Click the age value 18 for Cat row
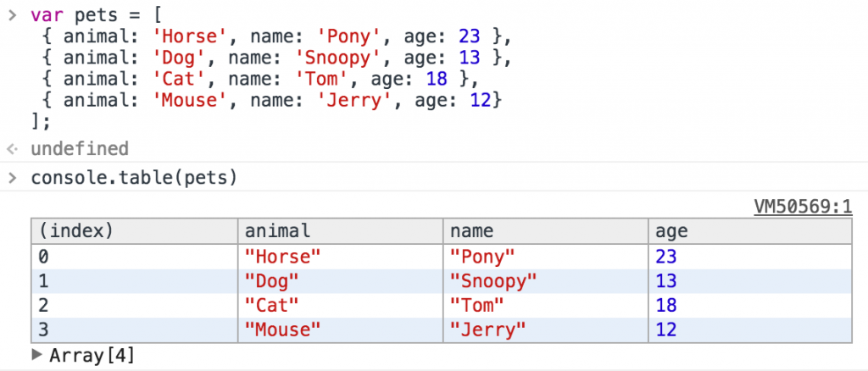868x371 pixels. [x=665, y=305]
